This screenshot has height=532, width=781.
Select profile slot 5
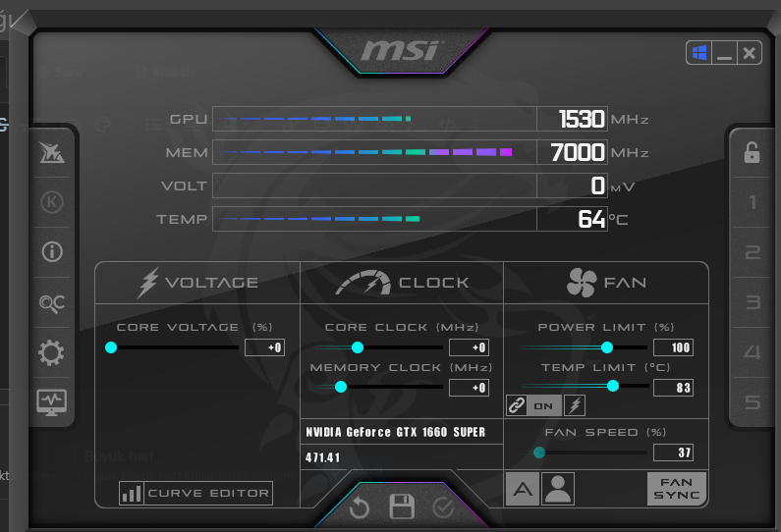(x=753, y=402)
